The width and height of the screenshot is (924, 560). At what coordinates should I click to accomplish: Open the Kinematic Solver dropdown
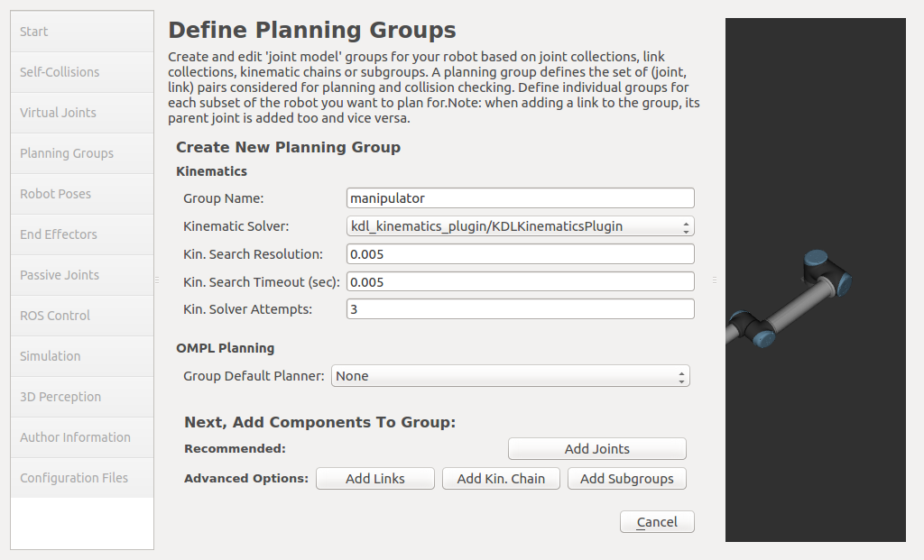pyautogui.click(x=520, y=226)
